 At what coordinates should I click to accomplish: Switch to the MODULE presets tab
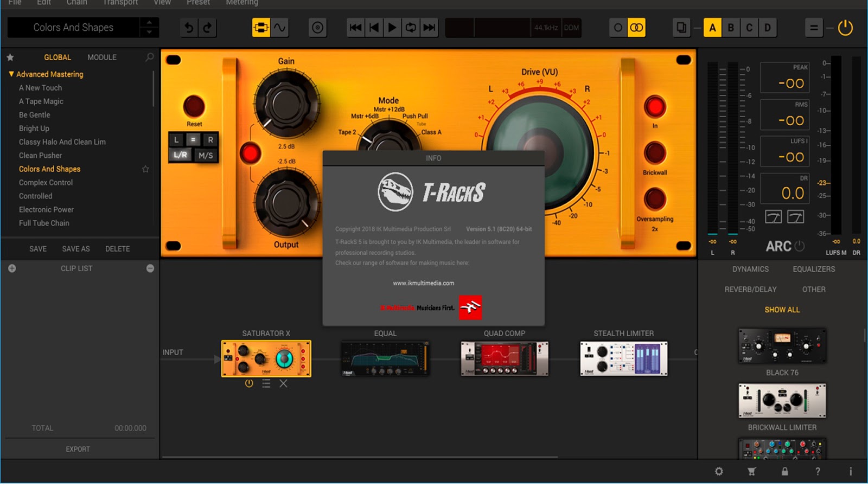pos(102,57)
